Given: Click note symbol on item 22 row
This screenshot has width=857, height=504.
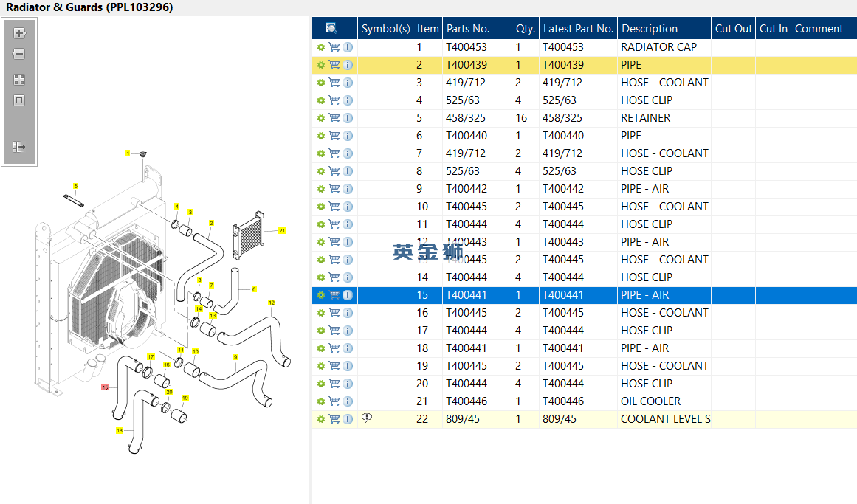Looking at the screenshot, I should click(x=367, y=418).
